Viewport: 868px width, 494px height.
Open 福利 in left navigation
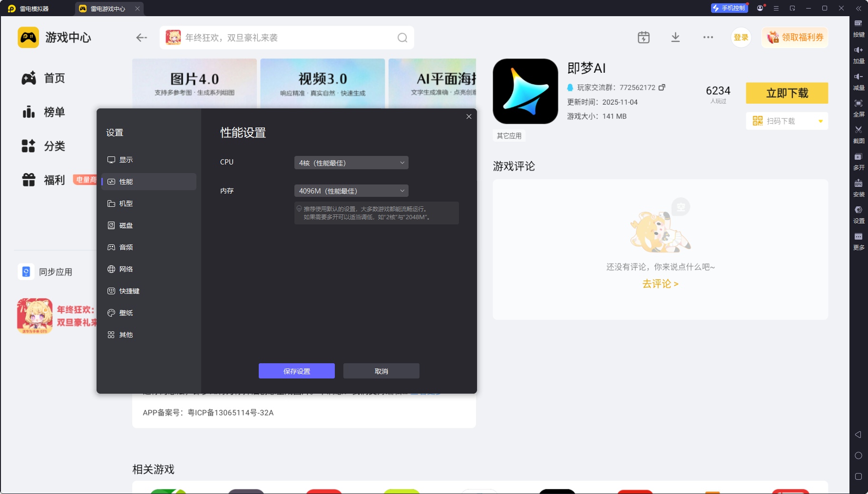[44, 180]
